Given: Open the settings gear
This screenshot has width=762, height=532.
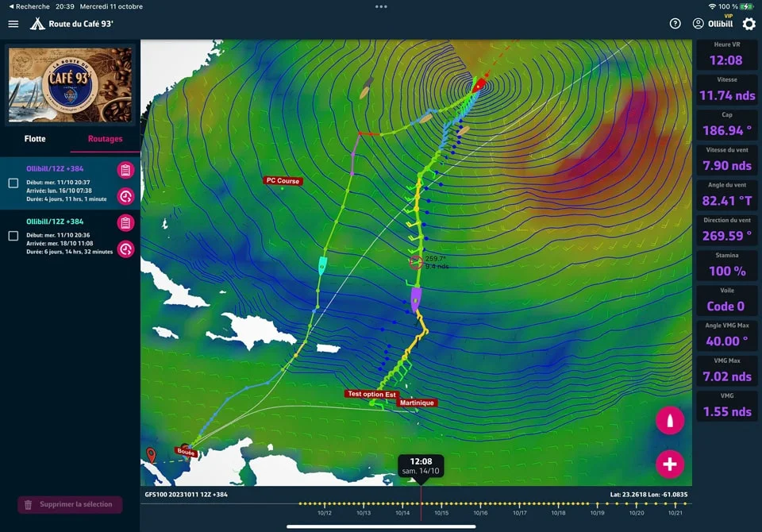Looking at the screenshot, I should [x=749, y=23].
